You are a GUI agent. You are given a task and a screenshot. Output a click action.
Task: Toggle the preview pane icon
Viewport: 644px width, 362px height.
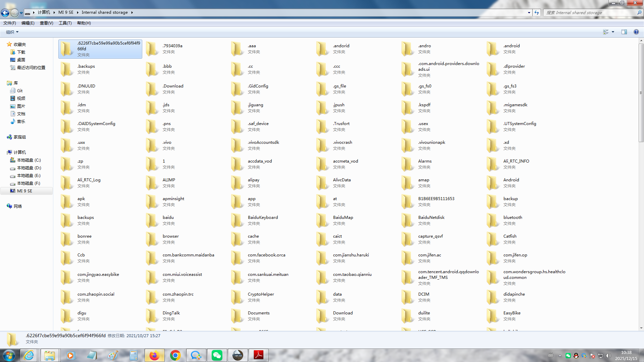(x=624, y=32)
